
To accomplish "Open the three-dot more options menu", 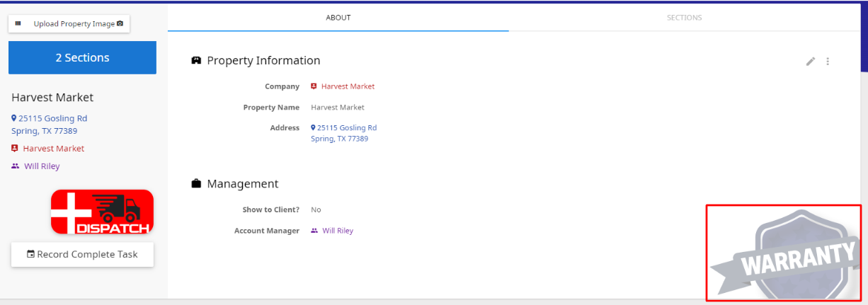I will click(828, 62).
